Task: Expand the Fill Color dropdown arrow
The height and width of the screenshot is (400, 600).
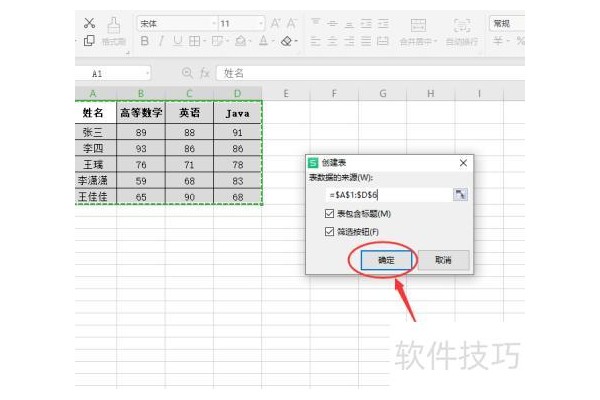Action: pos(249,41)
